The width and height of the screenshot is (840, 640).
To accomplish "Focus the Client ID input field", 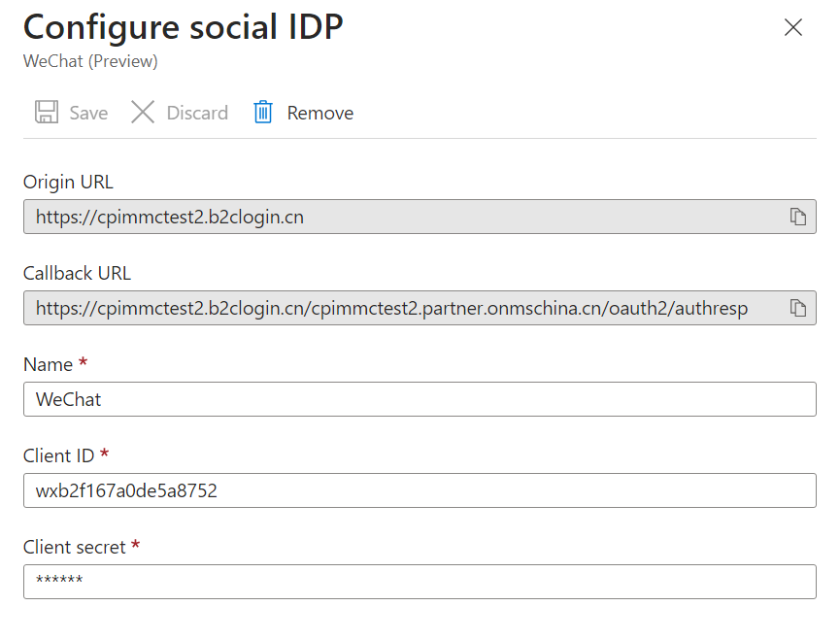I will [420, 490].
